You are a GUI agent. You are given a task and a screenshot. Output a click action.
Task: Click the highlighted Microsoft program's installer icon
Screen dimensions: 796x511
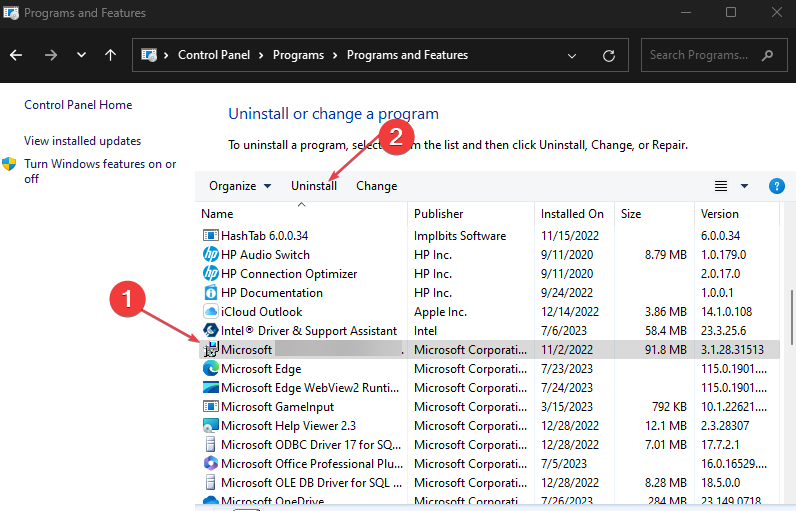(x=210, y=349)
